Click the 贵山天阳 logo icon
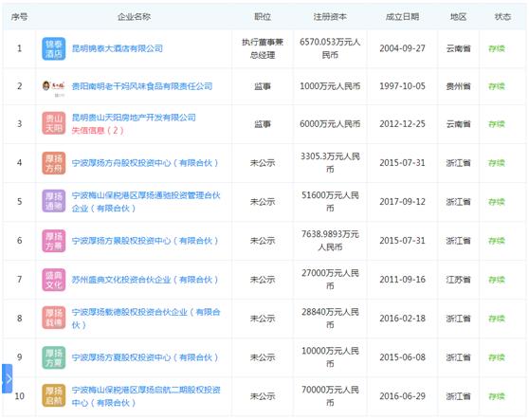 54,123
